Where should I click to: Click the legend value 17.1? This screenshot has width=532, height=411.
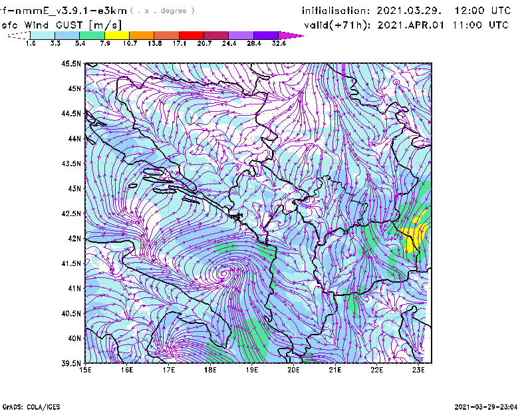(179, 43)
